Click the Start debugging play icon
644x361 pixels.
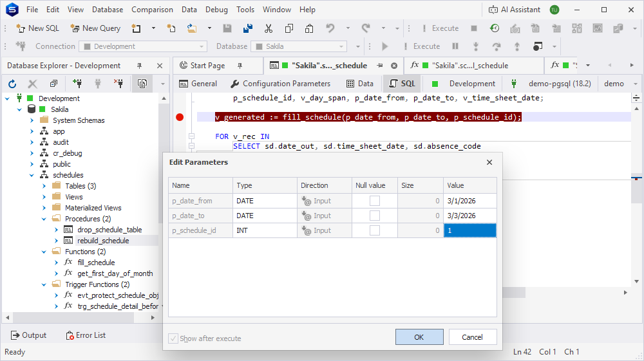(x=385, y=46)
